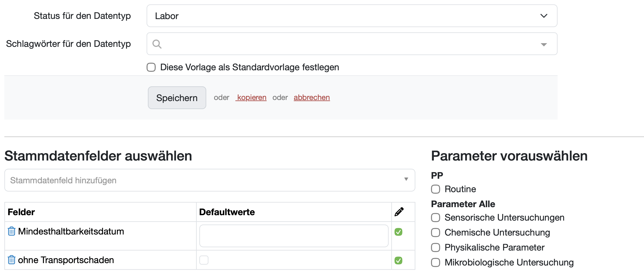
Task: Toggle green editable check for Mindesthaltbarkeitsdatum
Action: coord(398,232)
